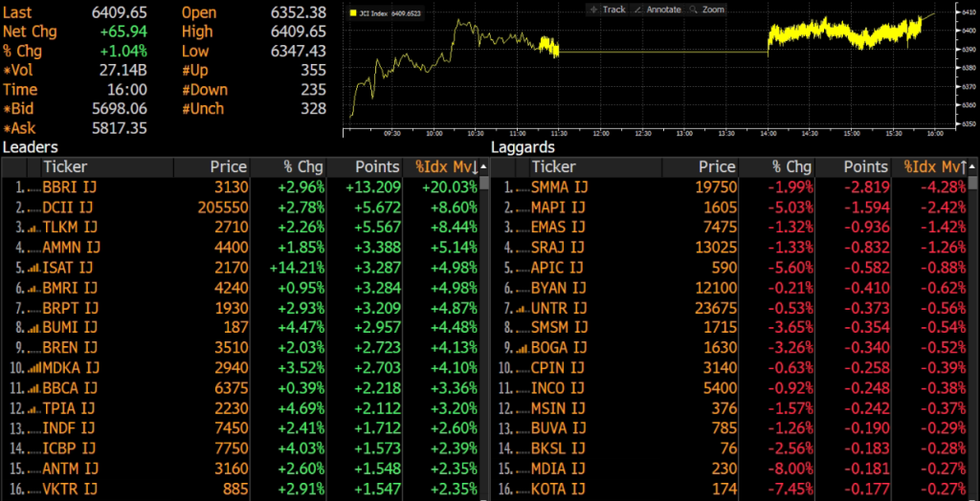Click the Last value 6409.65
980x501 pixels.
click(122, 12)
